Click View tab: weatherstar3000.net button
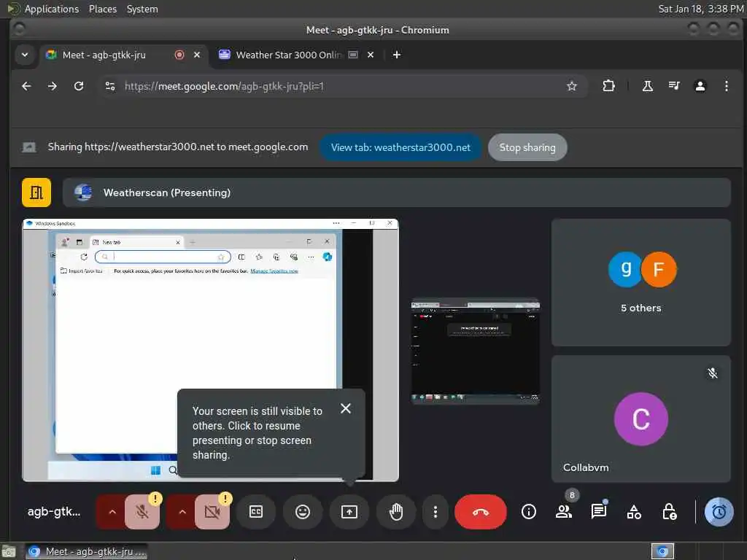The height and width of the screenshot is (560, 747). click(400, 147)
